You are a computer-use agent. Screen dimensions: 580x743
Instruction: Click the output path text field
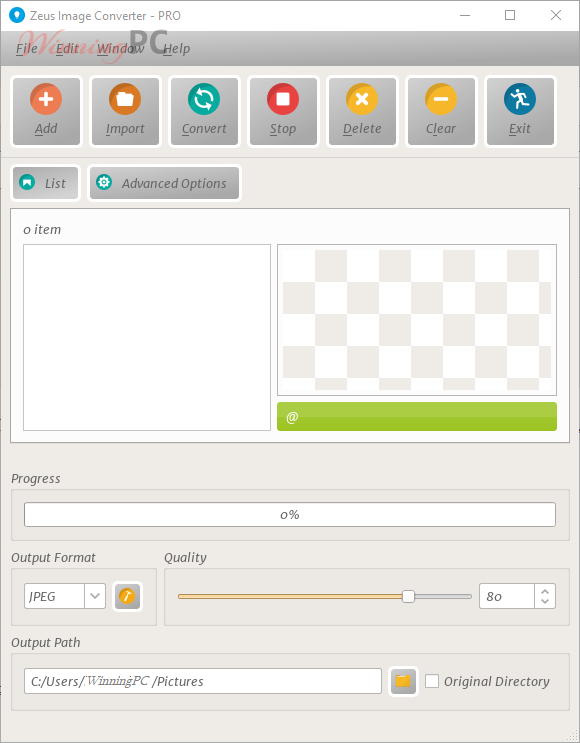[203, 681]
